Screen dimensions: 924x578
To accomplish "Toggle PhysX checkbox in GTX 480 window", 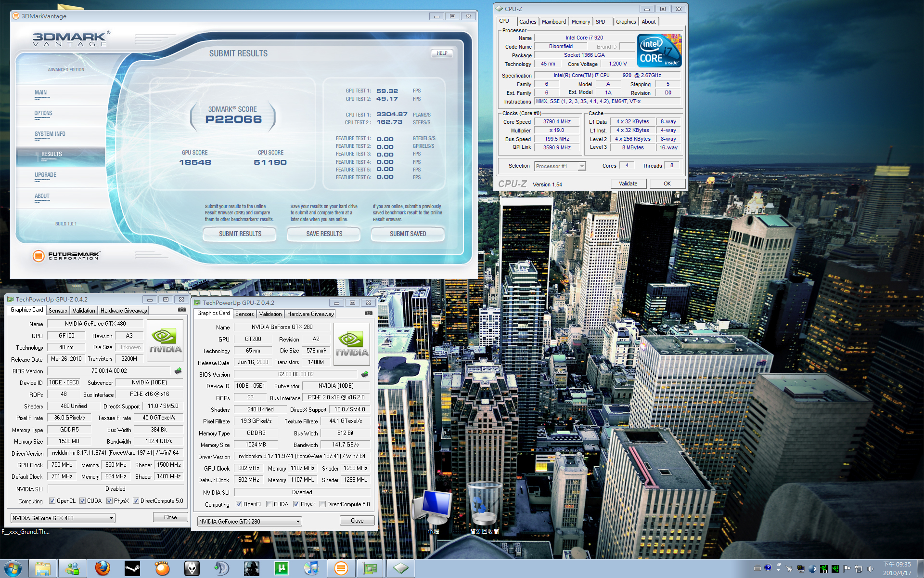I will (x=109, y=501).
